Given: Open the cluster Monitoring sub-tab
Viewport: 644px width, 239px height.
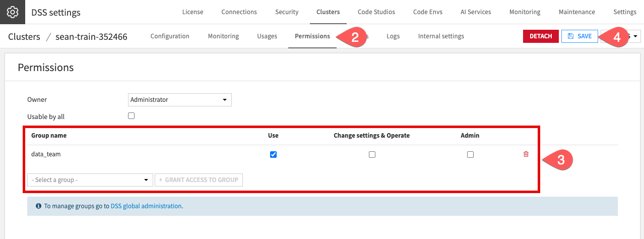Looking at the screenshot, I should [223, 36].
